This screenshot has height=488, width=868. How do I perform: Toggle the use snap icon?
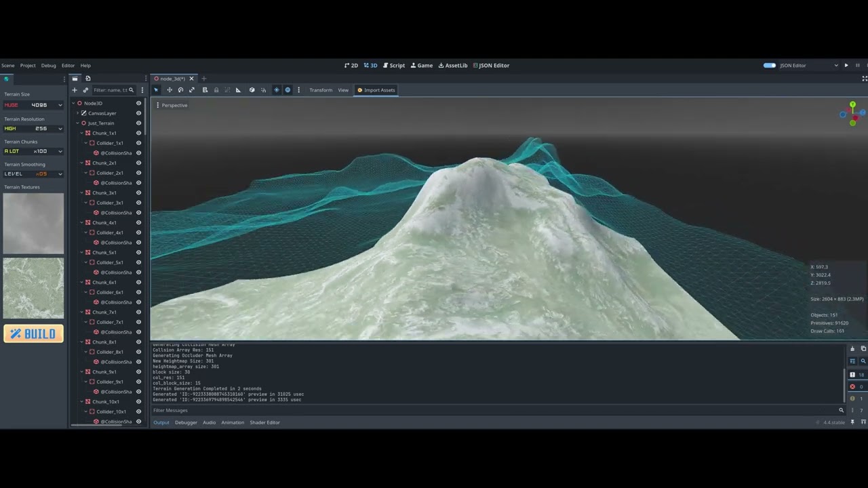(263, 90)
